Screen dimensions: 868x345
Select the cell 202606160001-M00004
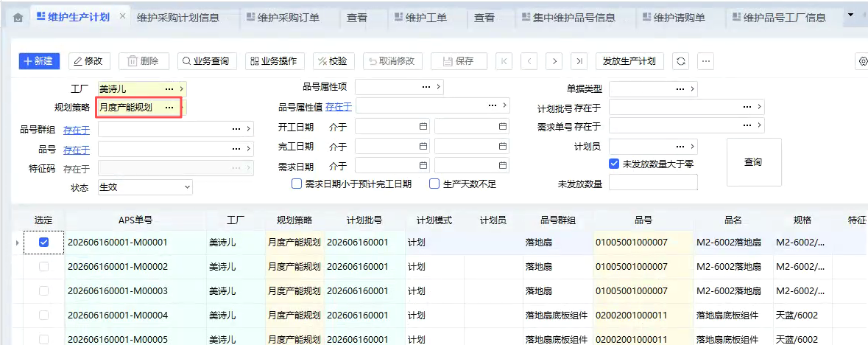pyautogui.click(x=135, y=315)
